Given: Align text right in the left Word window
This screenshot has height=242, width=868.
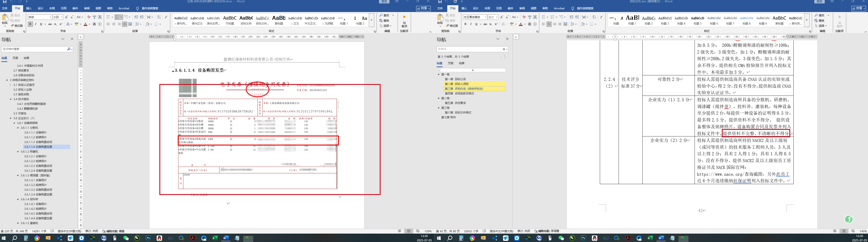Looking at the screenshot, I should pos(119,24).
